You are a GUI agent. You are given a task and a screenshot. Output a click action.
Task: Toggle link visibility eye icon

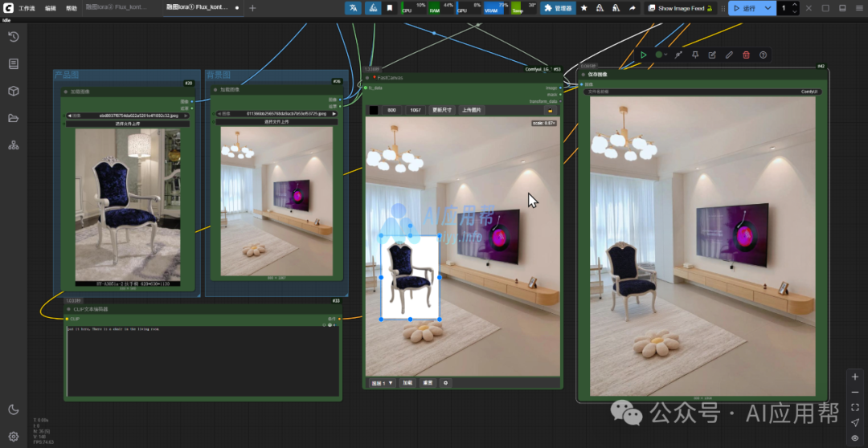coord(854,438)
